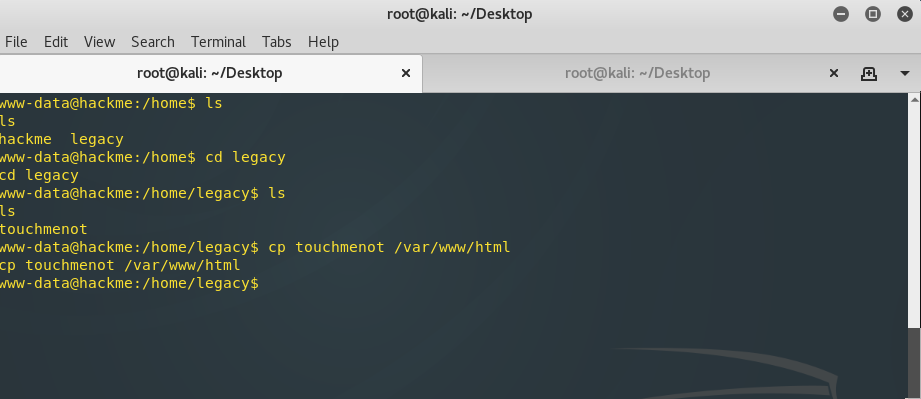This screenshot has height=399, width=921.
Task: Close the first terminal tab
Action: click(405, 73)
